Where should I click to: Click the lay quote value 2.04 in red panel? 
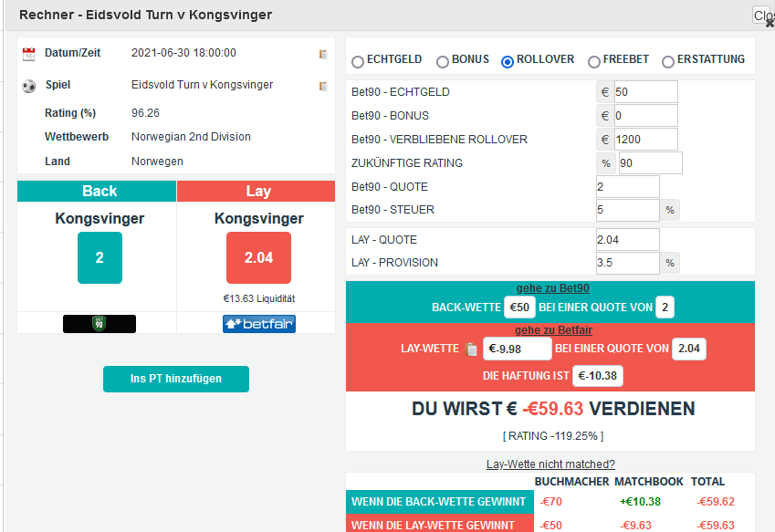tap(689, 349)
